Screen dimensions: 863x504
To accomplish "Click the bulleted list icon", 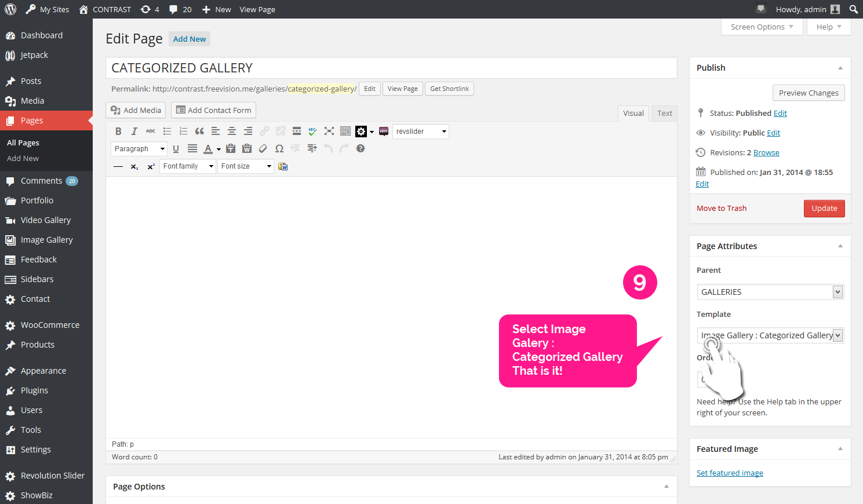I will point(167,132).
